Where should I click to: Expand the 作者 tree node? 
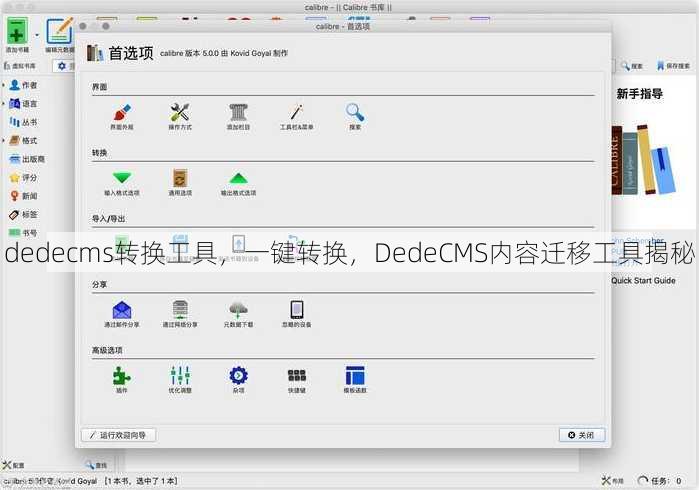click(4, 85)
